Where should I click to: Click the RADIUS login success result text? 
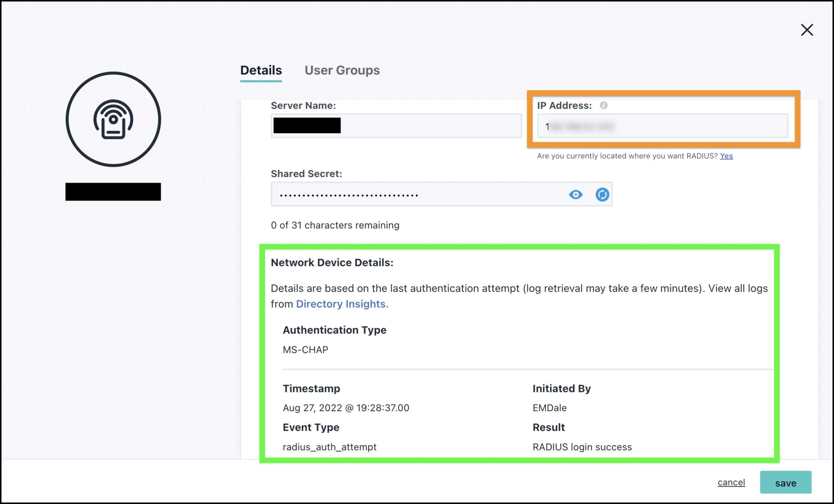click(x=582, y=447)
